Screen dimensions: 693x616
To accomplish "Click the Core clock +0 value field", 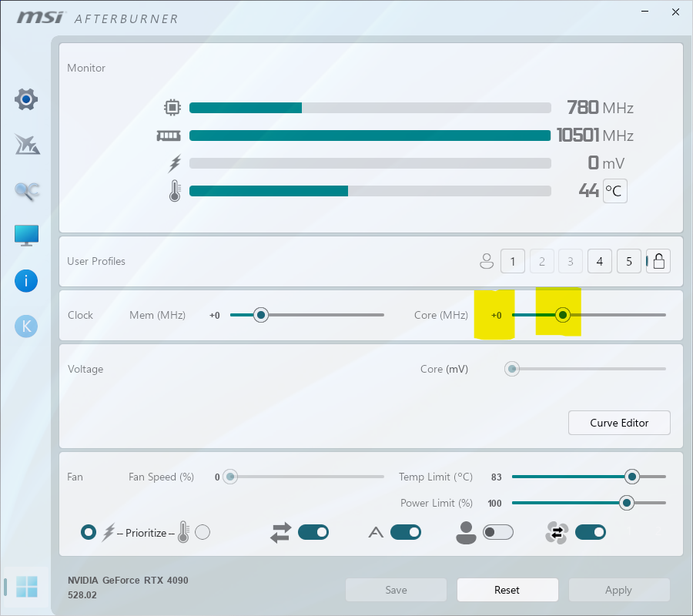I will (497, 316).
